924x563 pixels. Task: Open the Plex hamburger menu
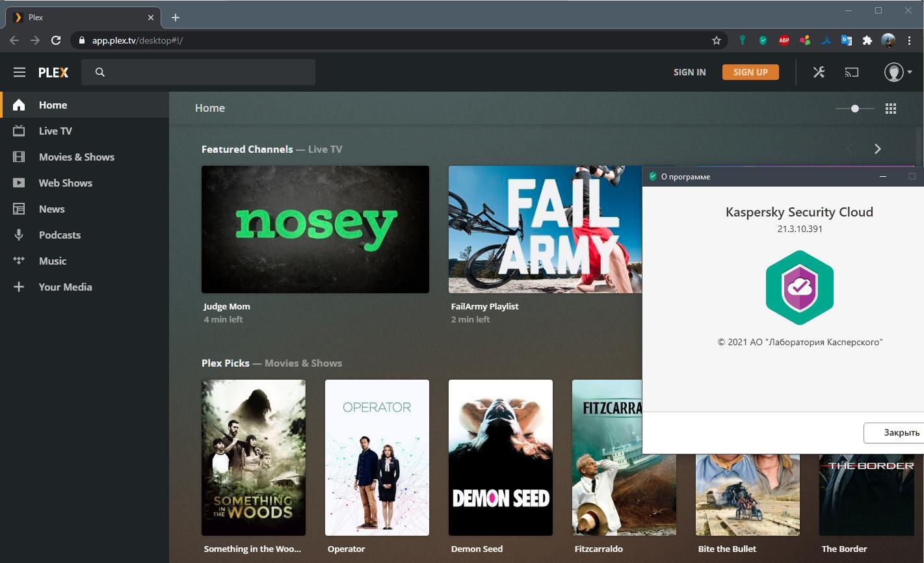(20, 72)
